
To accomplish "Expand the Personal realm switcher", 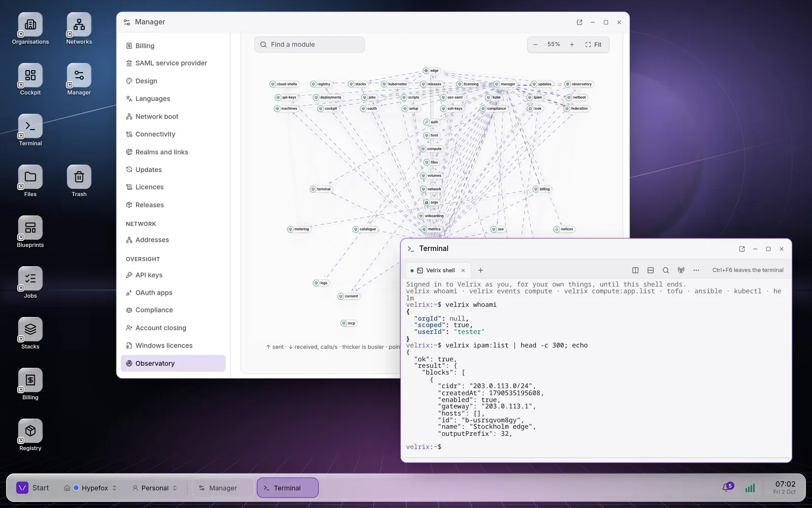I will pos(155,488).
